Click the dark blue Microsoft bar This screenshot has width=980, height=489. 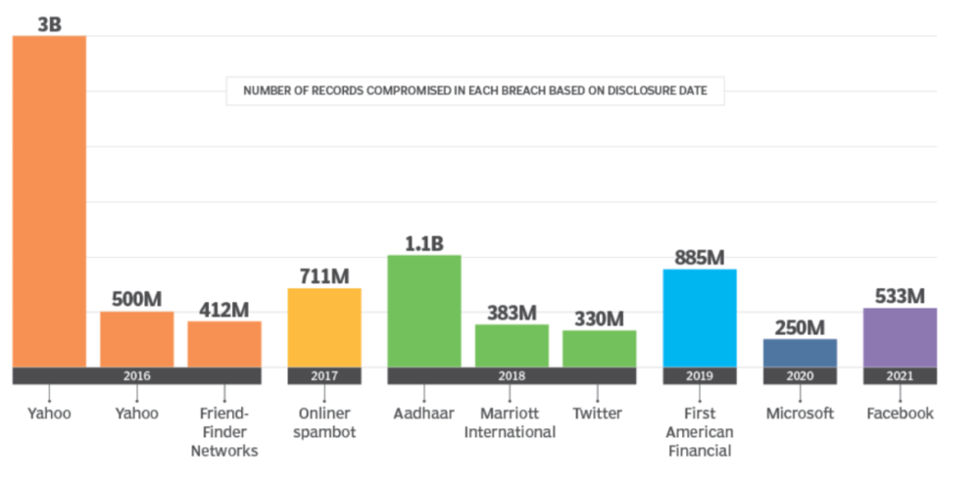[x=800, y=353]
